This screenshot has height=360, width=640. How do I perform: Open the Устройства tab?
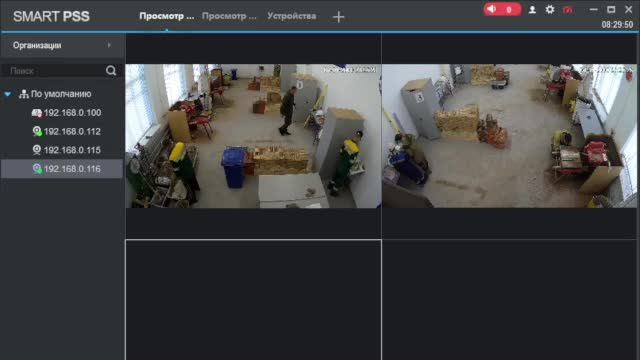pos(291,16)
